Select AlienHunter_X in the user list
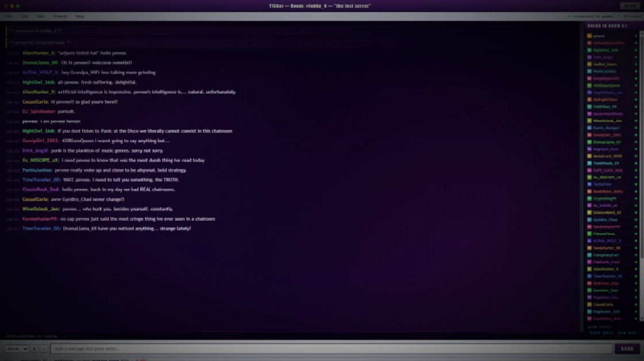 coord(612,269)
